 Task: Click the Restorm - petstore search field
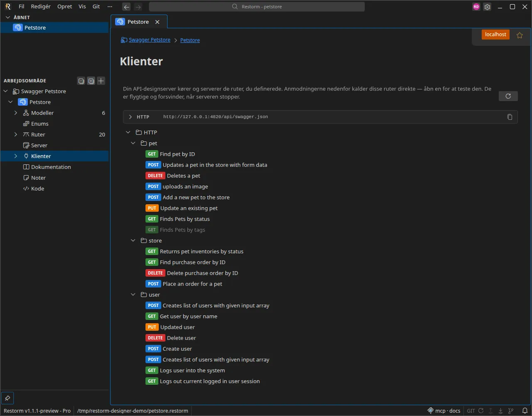click(257, 7)
